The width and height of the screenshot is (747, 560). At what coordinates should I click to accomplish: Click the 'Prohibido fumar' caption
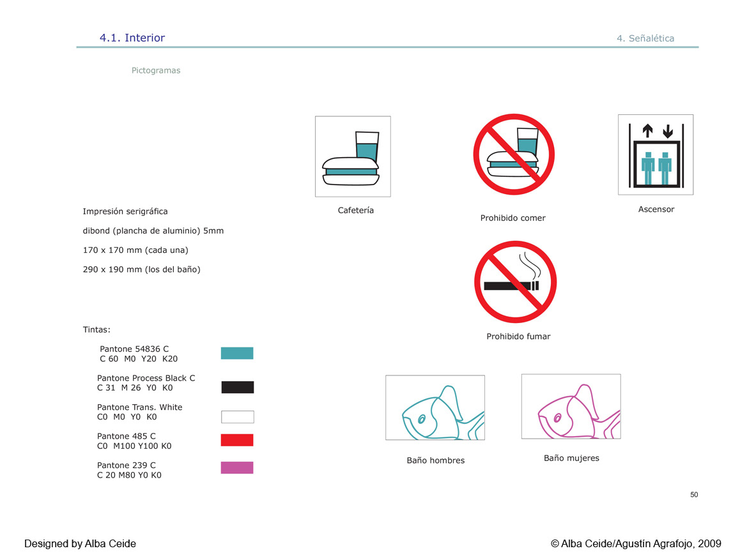(518, 337)
